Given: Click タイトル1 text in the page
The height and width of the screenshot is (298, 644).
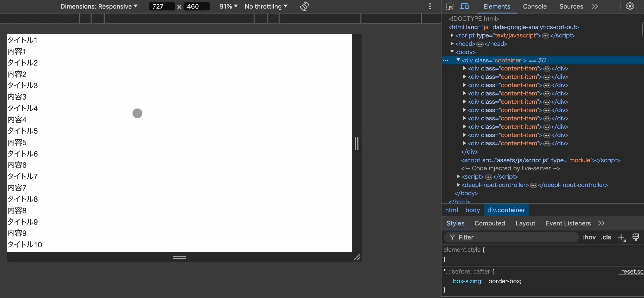Looking at the screenshot, I should (x=22, y=40).
